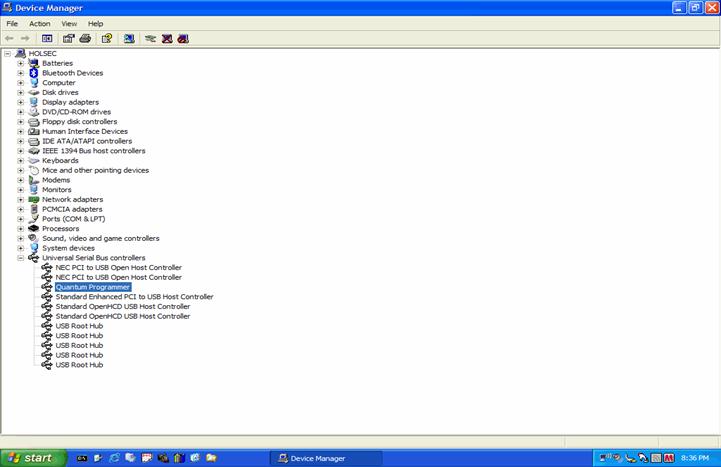721x467 pixels.
Task: Open the View menu
Action: point(69,23)
